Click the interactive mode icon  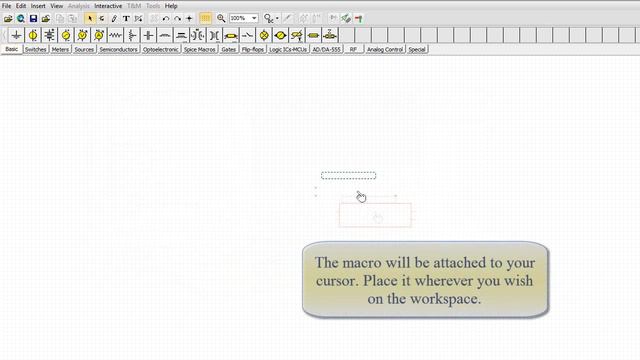268,18
